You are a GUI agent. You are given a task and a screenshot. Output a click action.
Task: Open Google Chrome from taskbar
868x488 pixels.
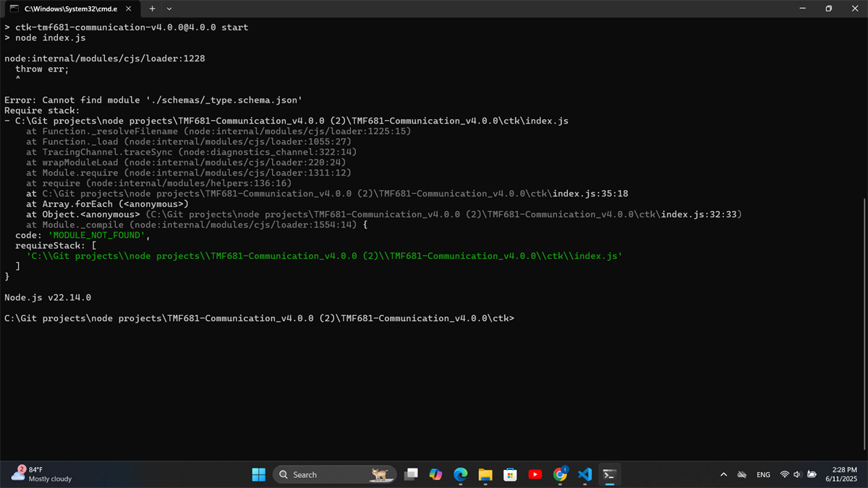(x=560, y=474)
